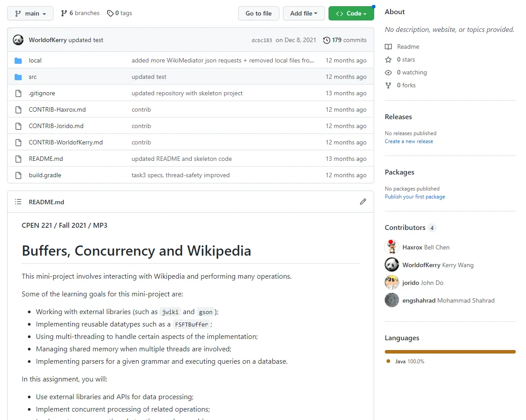Click the jorido contributor avatar
This screenshot has width=526, height=420.
point(392,283)
